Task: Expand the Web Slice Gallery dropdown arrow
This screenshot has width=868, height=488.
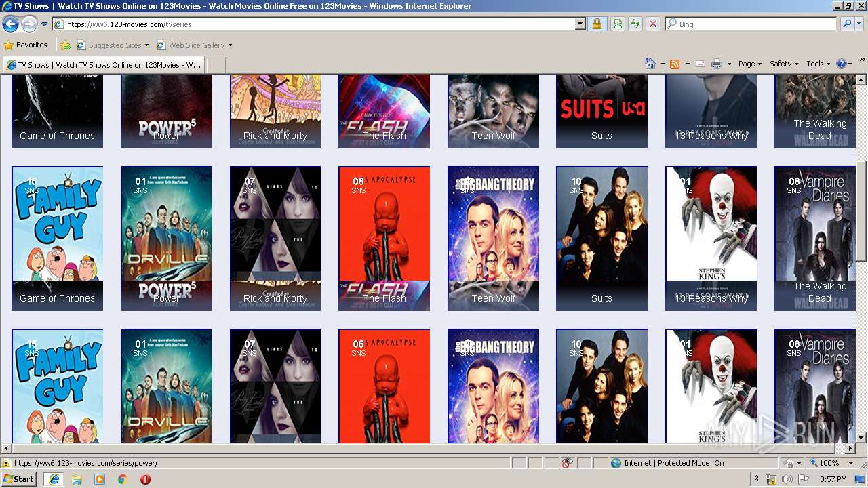Action: 230,45
